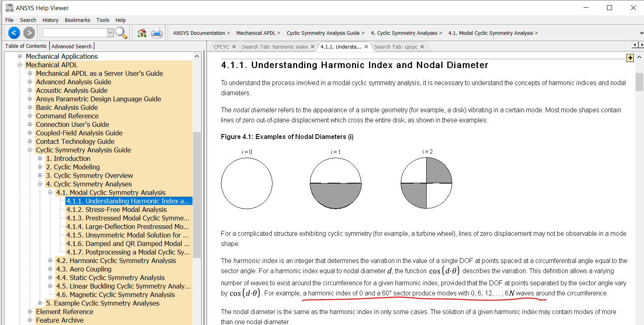This screenshot has height=325, width=644.
Task: Expand the Mechanical Applications tree node
Action: [x=19, y=56]
